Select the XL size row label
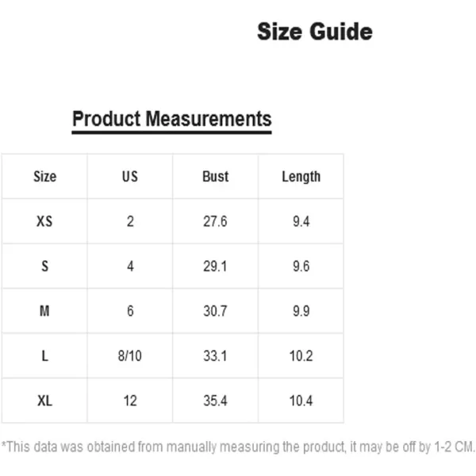The width and height of the screenshot is (476, 476). click(44, 401)
